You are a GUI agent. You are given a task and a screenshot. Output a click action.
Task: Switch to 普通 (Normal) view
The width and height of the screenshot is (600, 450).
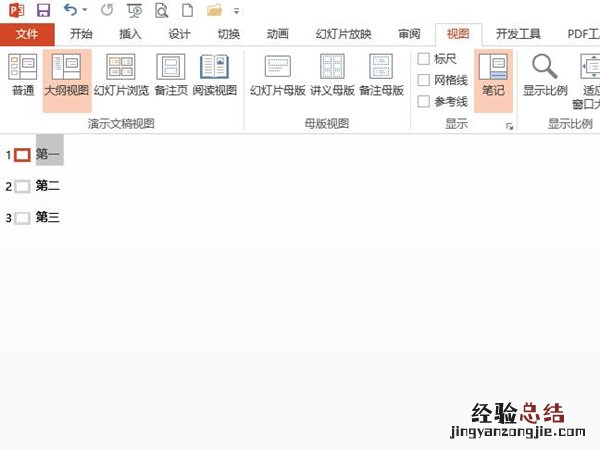coord(22,76)
